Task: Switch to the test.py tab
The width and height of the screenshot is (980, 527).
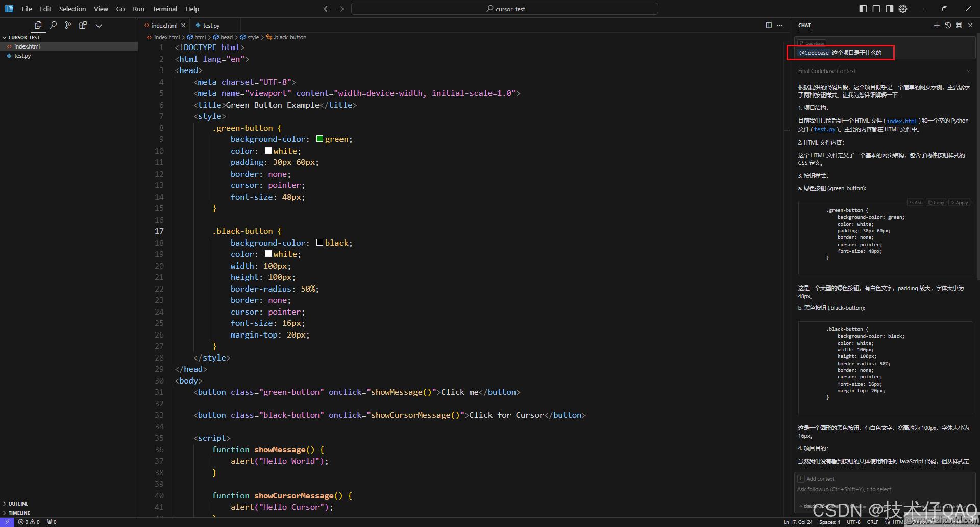Action: click(211, 25)
